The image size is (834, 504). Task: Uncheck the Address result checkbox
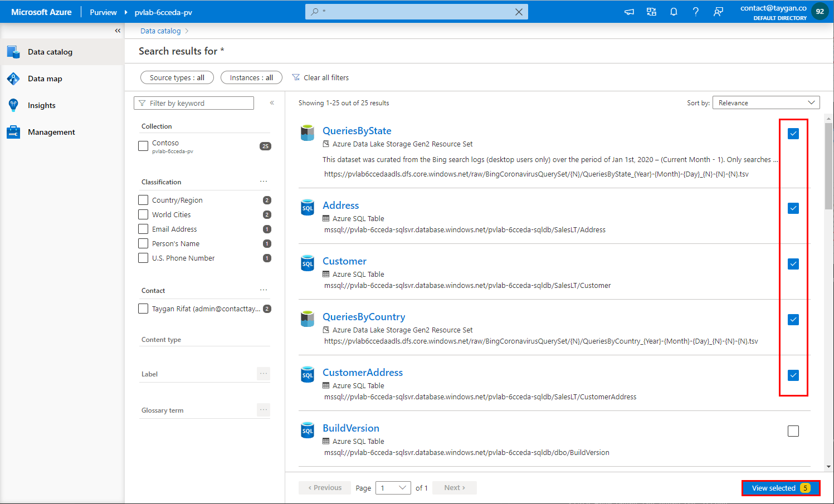click(x=793, y=208)
